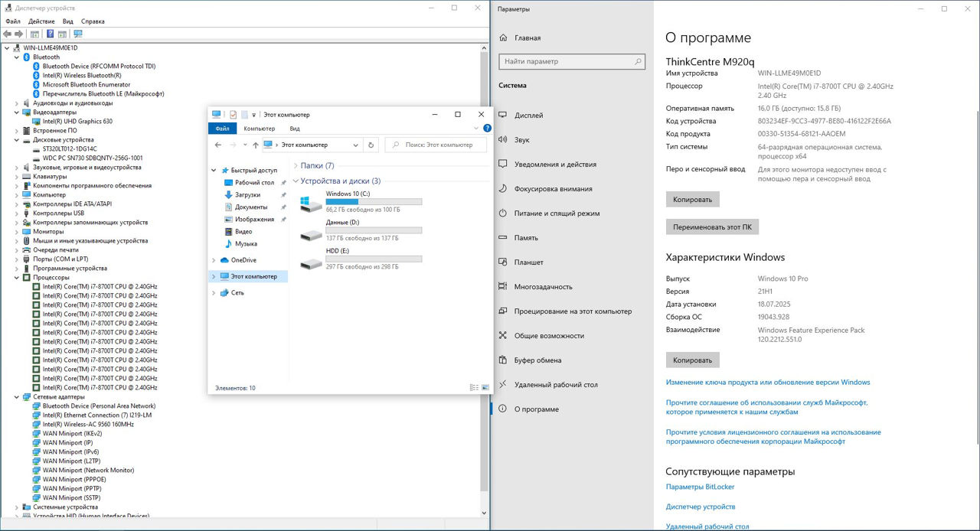Open the Действие menu in Device Manager
This screenshot has width=980, height=531.
(x=41, y=21)
